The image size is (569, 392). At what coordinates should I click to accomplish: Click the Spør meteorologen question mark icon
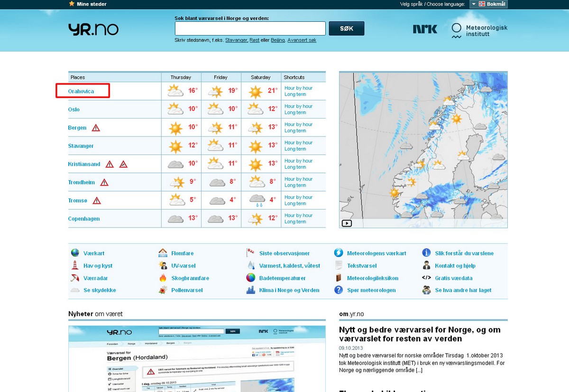pyautogui.click(x=339, y=290)
